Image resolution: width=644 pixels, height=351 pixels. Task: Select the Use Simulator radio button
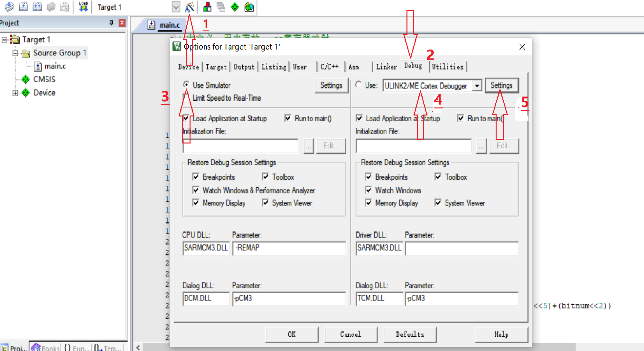pos(186,85)
